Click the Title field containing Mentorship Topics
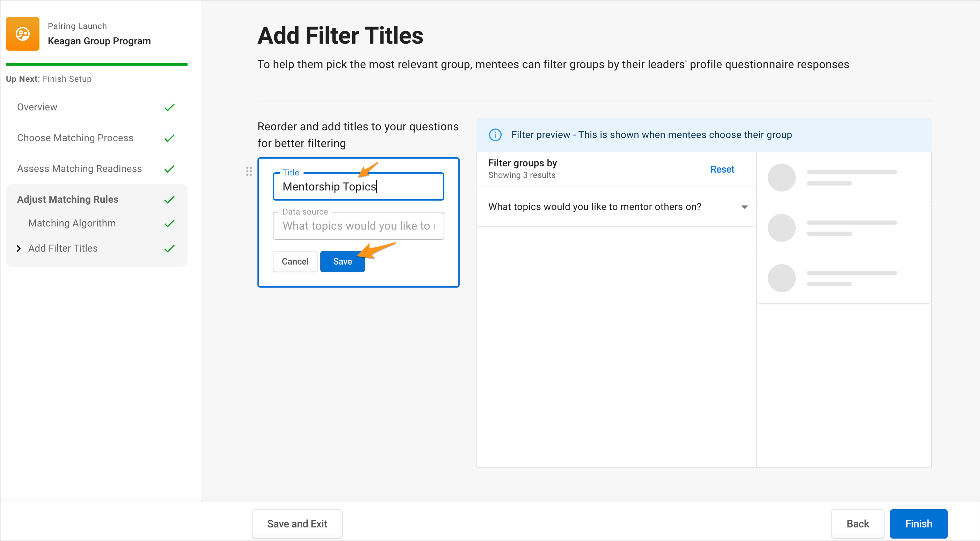This screenshot has height=541, width=980. pyautogui.click(x=358, y=187)
